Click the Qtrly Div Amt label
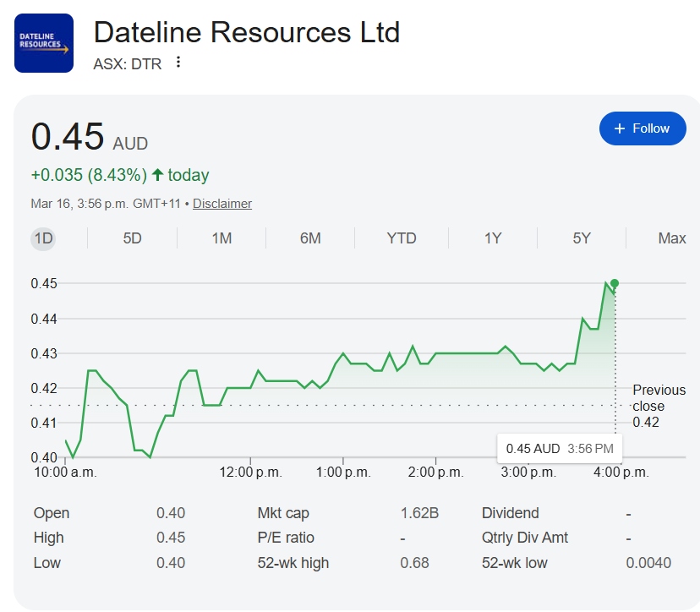This screenshot has width=700, height=612. point(524,538)
